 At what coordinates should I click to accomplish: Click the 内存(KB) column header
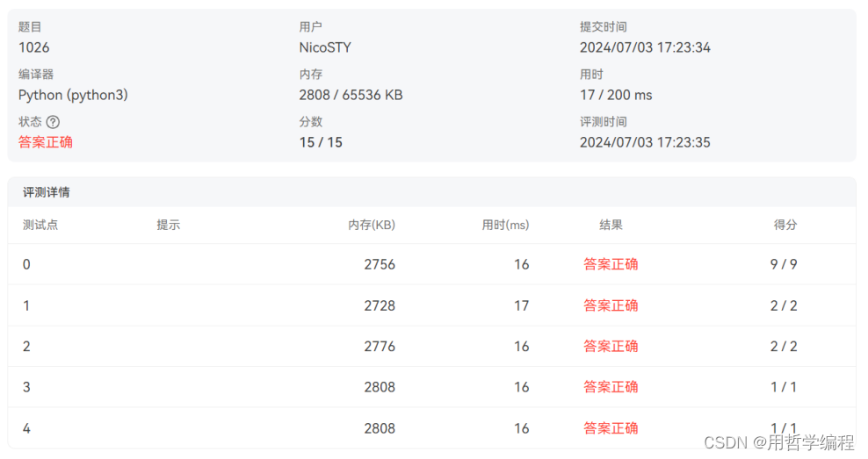pos(372,225)
